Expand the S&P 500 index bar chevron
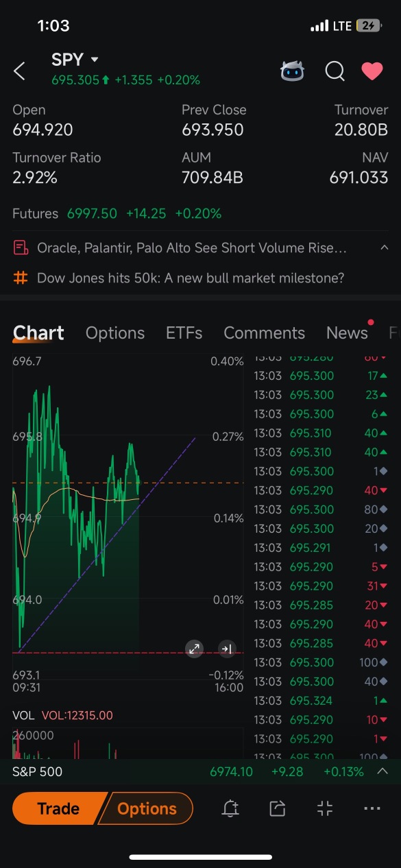Screen dimensions: 401x868 coord(383,771)
